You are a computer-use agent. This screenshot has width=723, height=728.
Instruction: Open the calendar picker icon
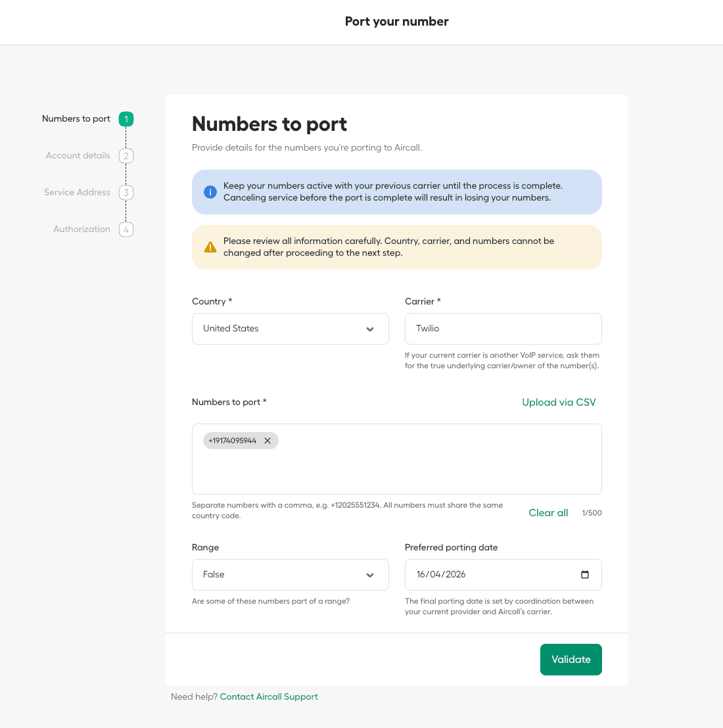585,575
